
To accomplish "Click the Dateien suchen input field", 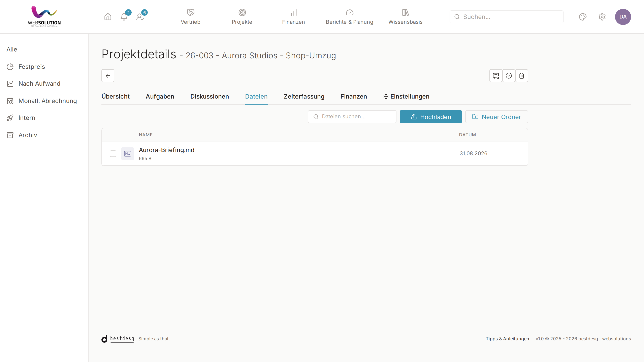I will click(352, 117).
